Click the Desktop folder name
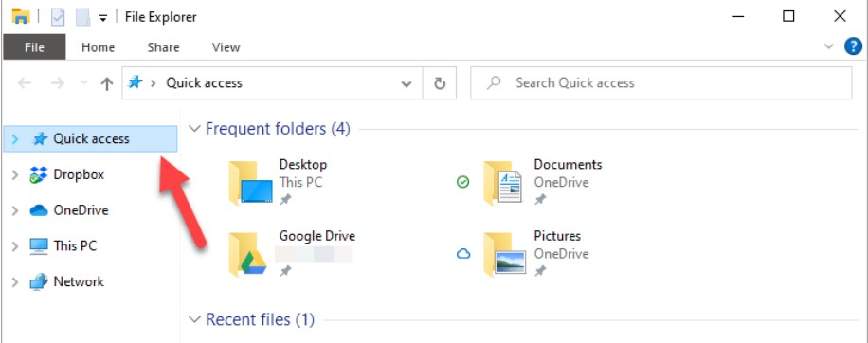The width and height of the screenshot is (868, 343). [303, 164]
